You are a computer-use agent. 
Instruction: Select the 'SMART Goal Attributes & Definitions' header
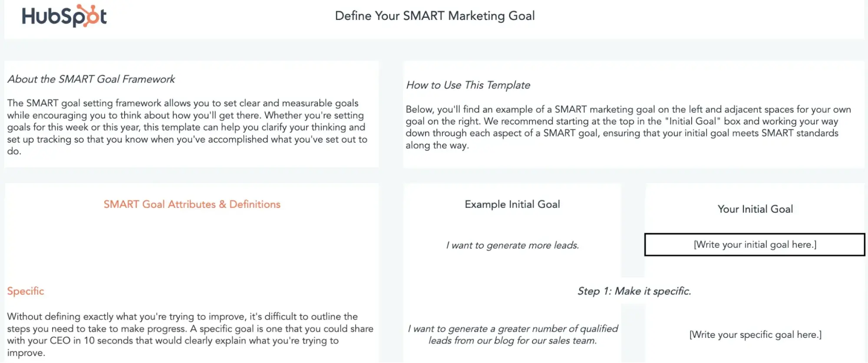click(192, 204)
